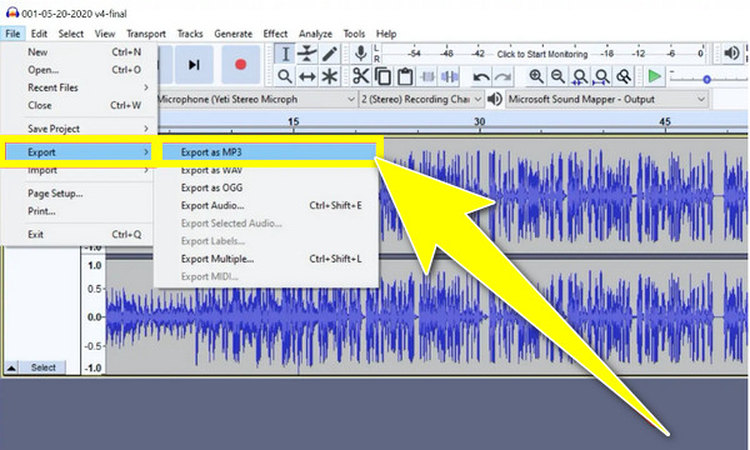Select the Time Shift arrow tool
The width and height of the screenshot is (750, 450).
click(307, 76)
